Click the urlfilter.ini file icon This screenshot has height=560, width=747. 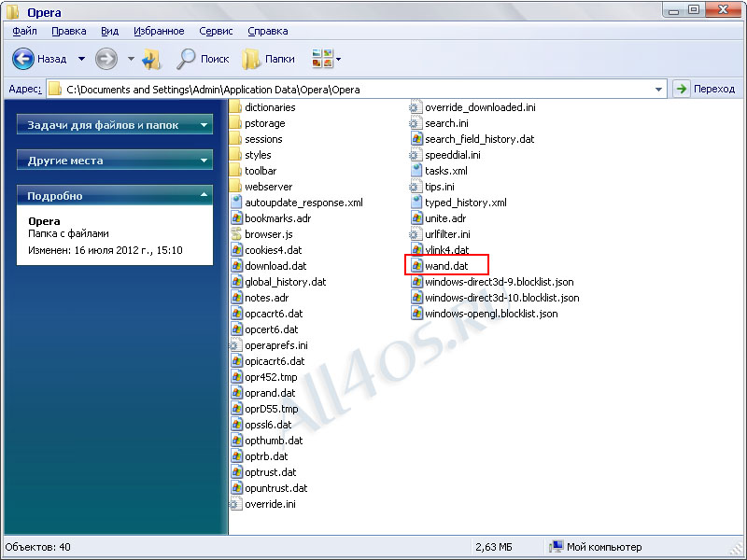416,234
